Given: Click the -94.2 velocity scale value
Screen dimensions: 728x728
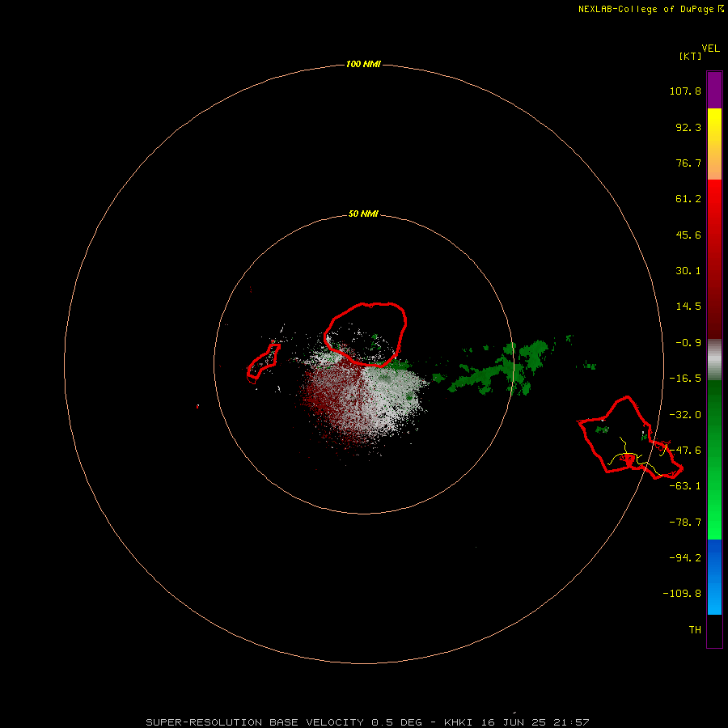Looking at the screenshot, I should click(685, 558).
